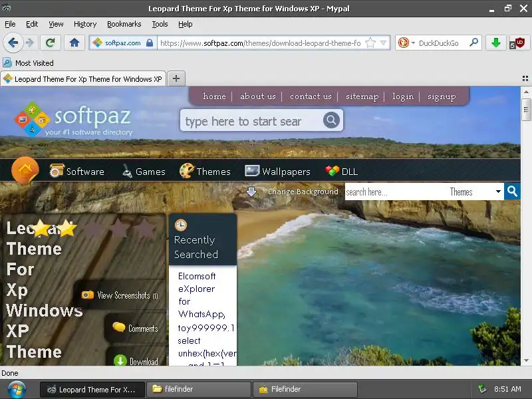Click the Forward arrow button
The image size is (532, 399).
[30, 43]
